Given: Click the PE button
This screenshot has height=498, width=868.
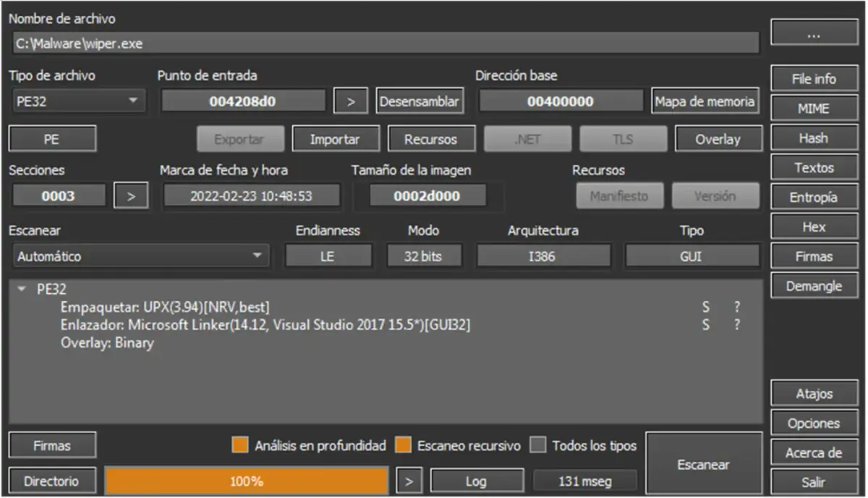Looking at the screenshot, I should [x=52, y=139].
